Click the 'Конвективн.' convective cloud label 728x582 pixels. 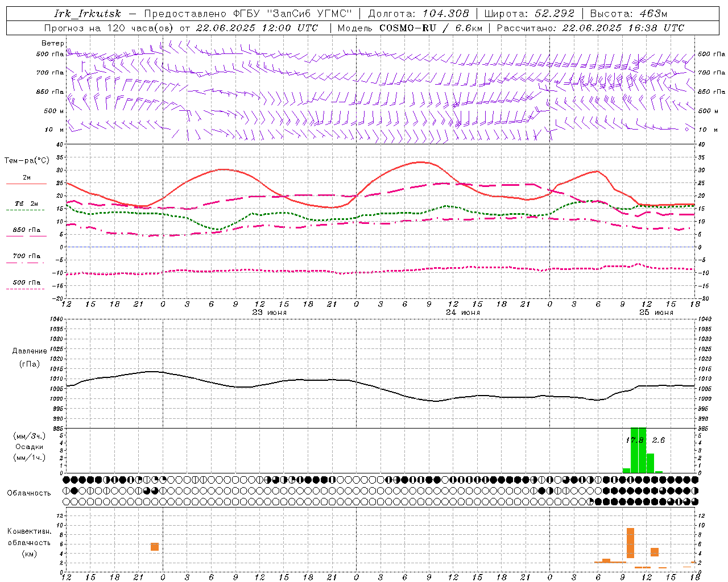coord(29,531)
